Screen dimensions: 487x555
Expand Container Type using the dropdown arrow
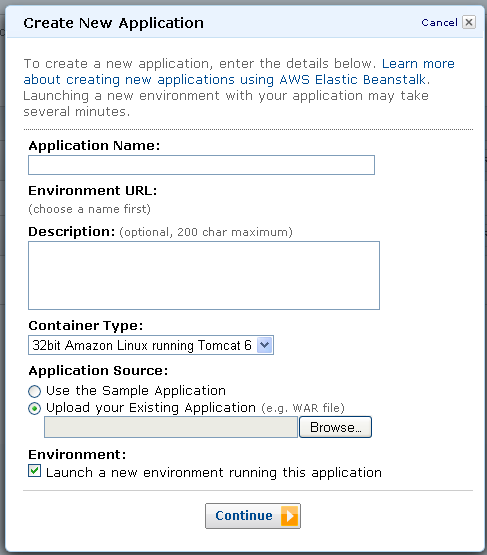[x=264, y=345]
